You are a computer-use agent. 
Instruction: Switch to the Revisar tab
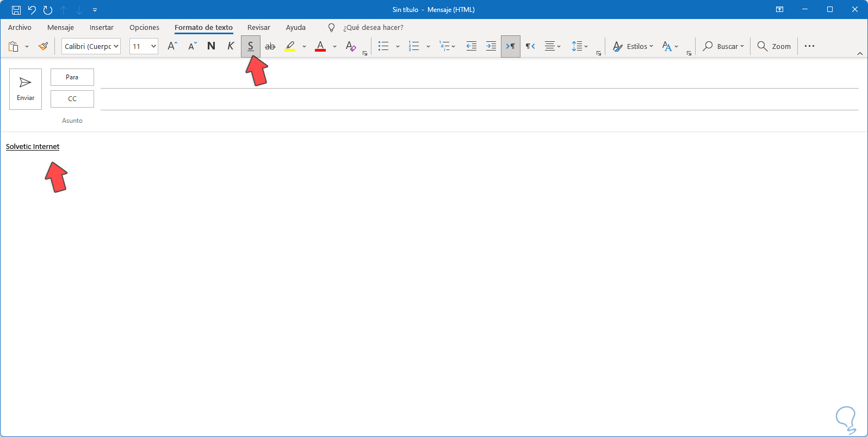click(259, 28)
